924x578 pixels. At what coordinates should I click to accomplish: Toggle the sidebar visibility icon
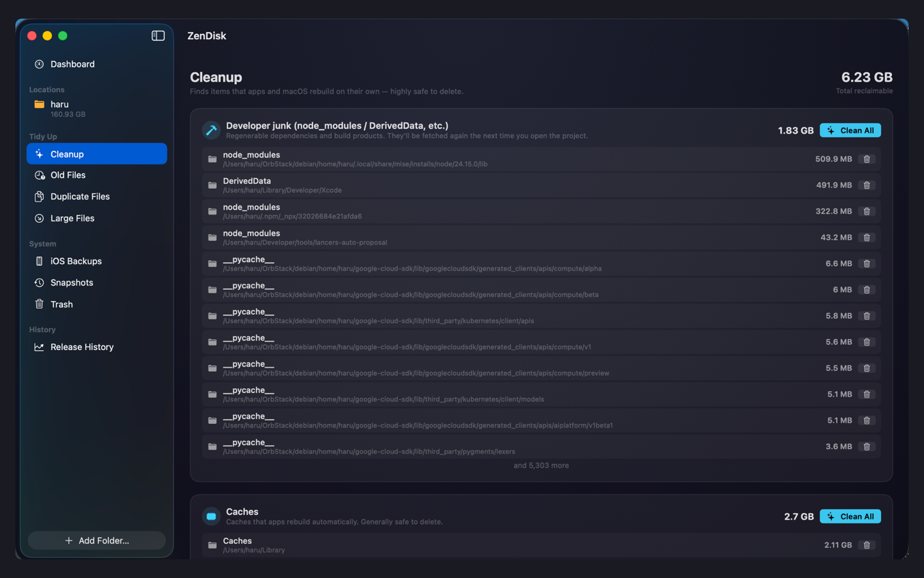[158, 36]
